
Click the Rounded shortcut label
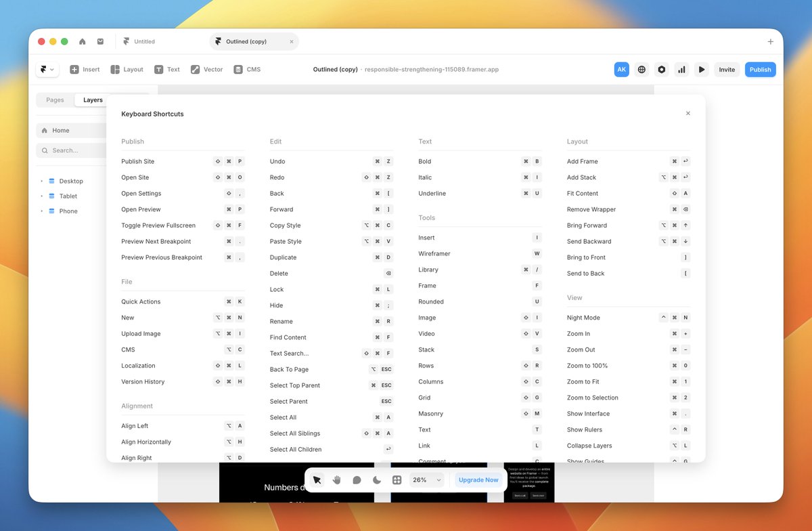coord(431,301)
